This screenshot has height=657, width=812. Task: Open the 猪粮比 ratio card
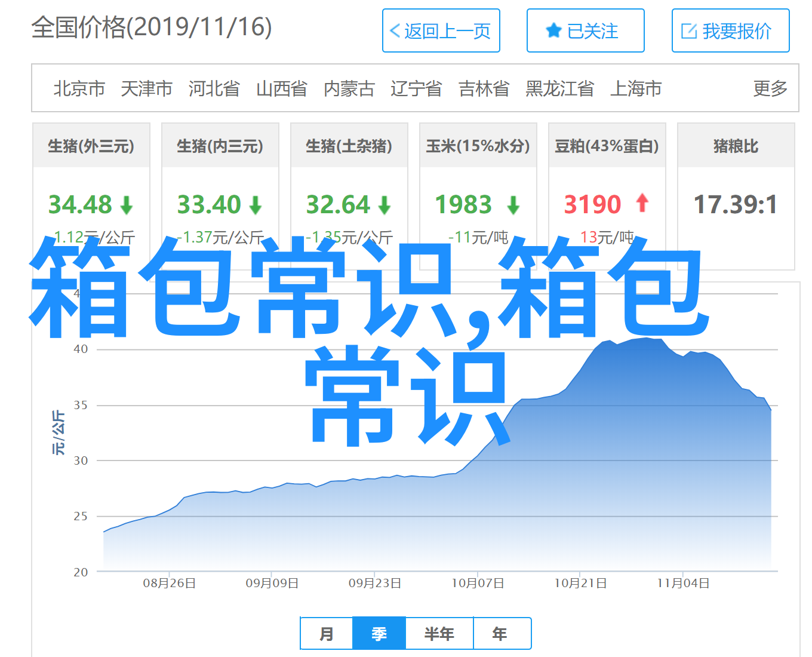coord(736,197)
